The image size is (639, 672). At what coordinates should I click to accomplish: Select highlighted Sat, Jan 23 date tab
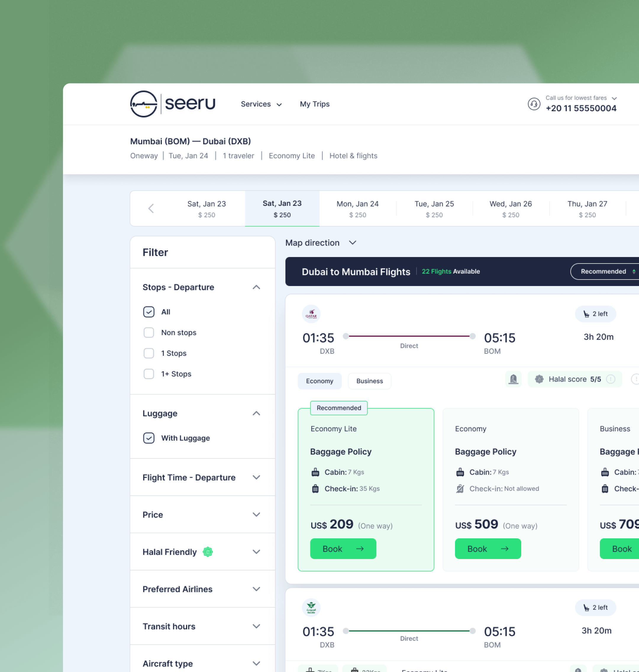(x=282, y=209)
